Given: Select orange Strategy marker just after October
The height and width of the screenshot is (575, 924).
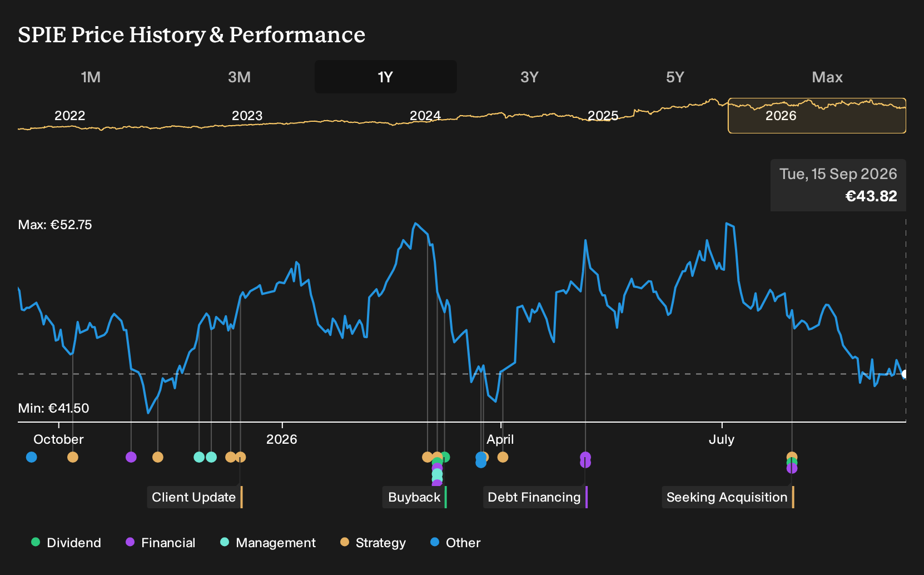Looking at the screenshot, I should (73, 457).
